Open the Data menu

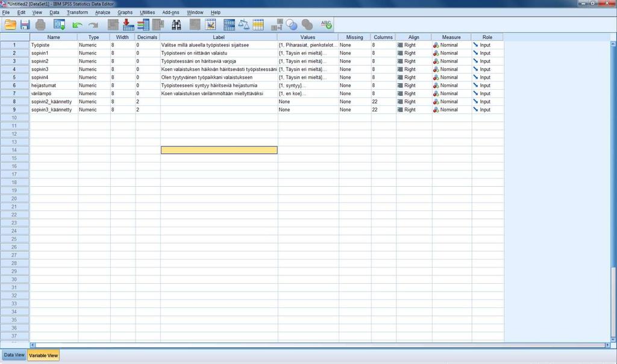tap(54, 12)
